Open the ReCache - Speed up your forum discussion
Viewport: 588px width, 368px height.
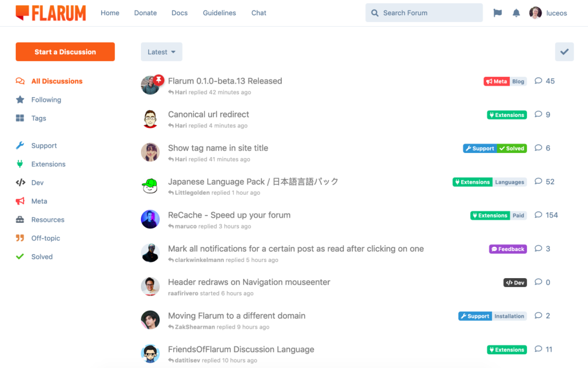pyautogui.click(x=229, y=215)
